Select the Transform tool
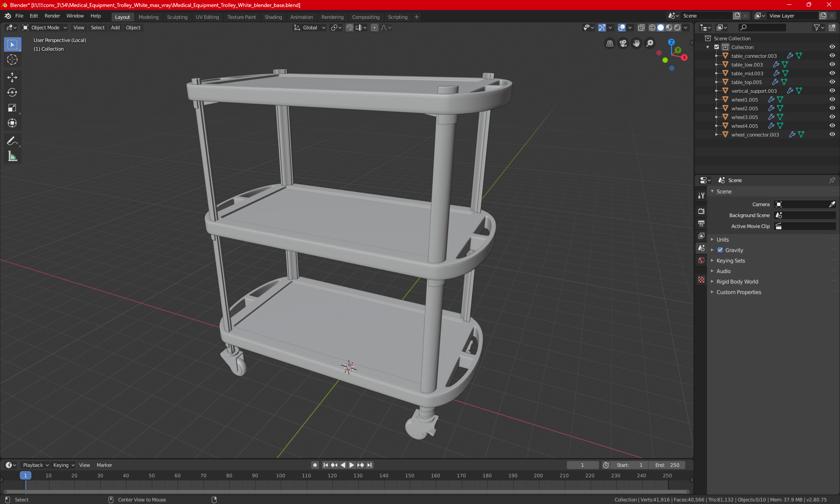Screen dimensions: 840x504 pos(12,123)
